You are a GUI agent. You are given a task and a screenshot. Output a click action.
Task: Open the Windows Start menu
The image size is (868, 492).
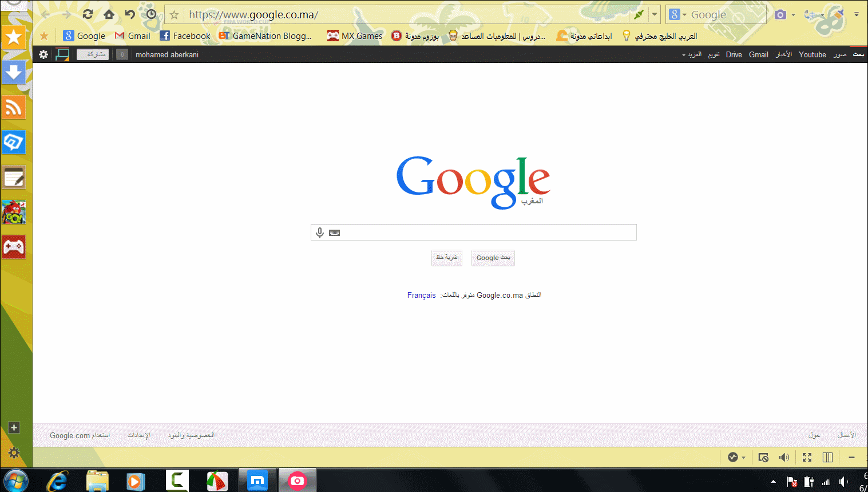(x=15, y=481)
